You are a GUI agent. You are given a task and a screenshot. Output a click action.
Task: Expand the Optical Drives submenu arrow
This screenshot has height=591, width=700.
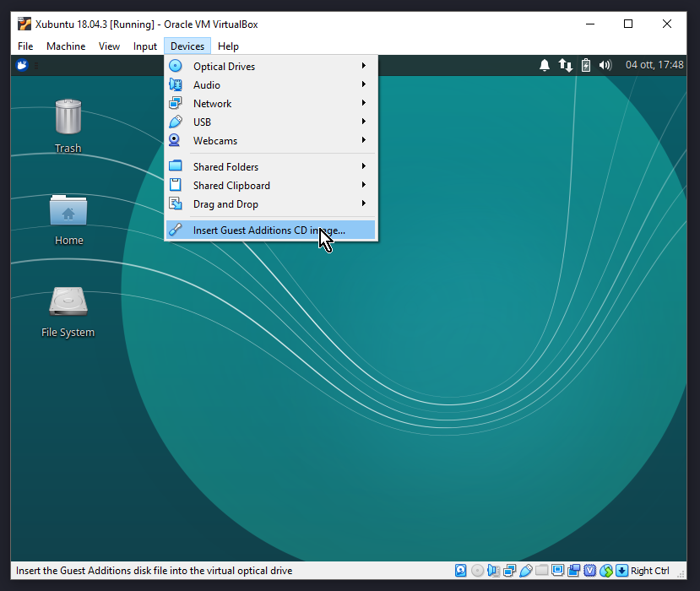pos(364,66)
